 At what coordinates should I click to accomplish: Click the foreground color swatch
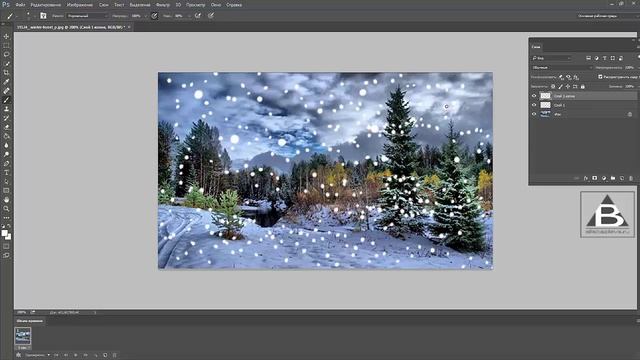coord(4,233)
